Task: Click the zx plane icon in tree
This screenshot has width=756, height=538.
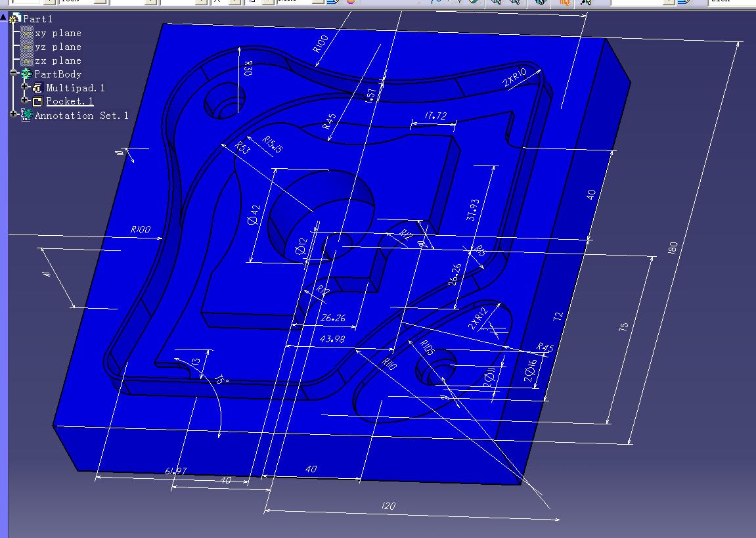Action: (x=28, y=60)
